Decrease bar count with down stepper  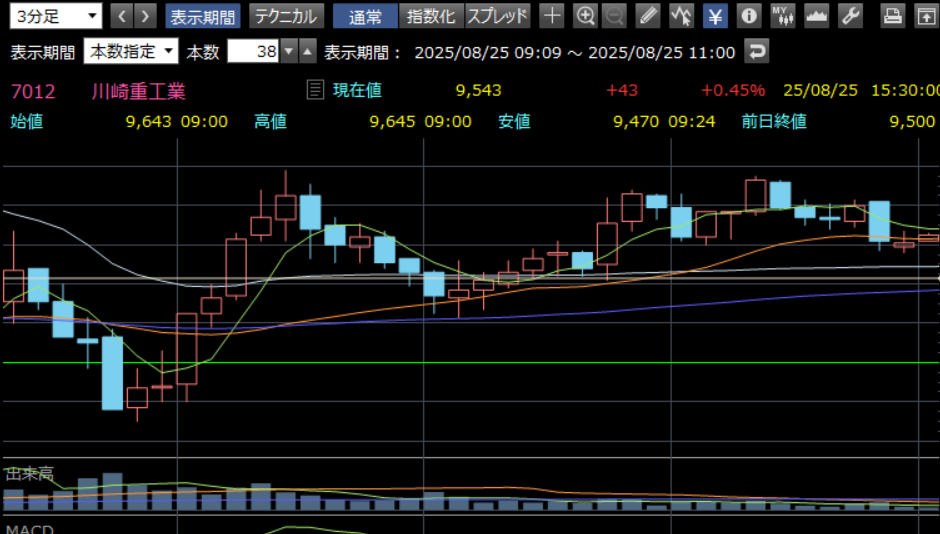(x=289, y=52)
